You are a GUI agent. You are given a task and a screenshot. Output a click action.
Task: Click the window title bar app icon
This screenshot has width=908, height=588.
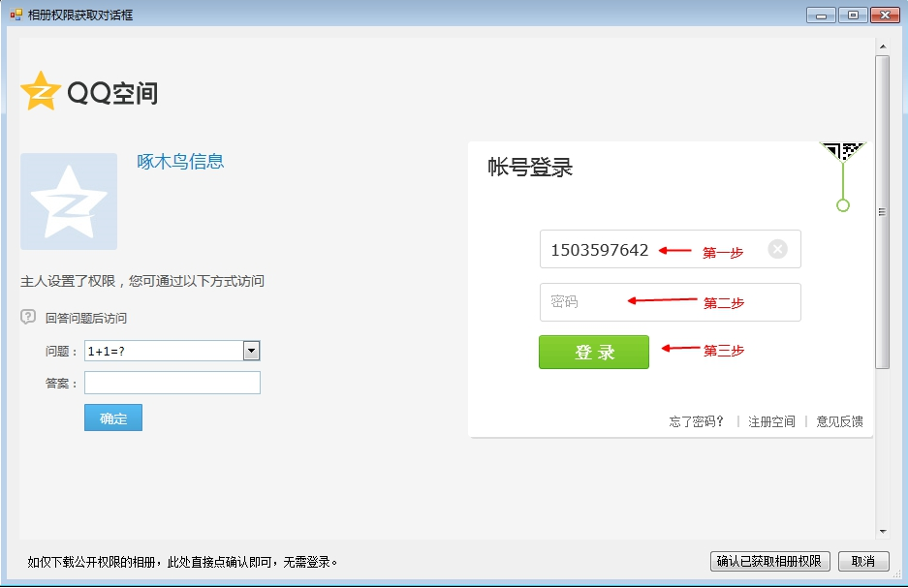[x=16, y=15]
